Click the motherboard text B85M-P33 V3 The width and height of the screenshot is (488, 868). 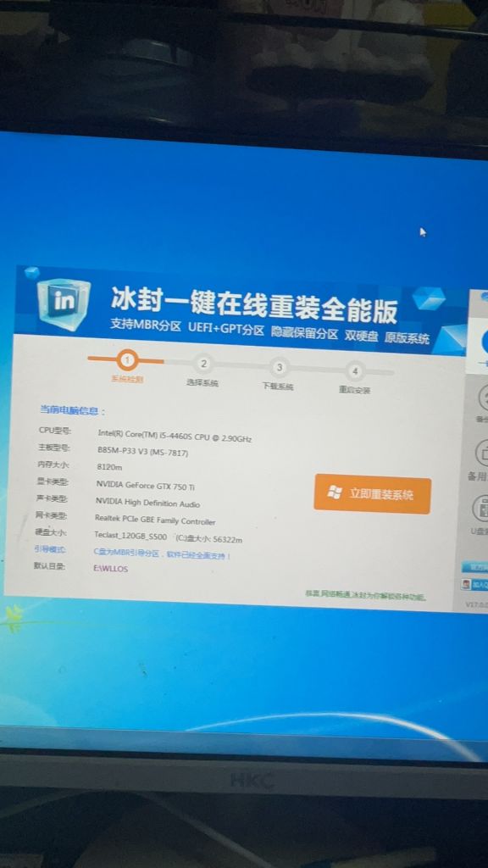(142, 451)
